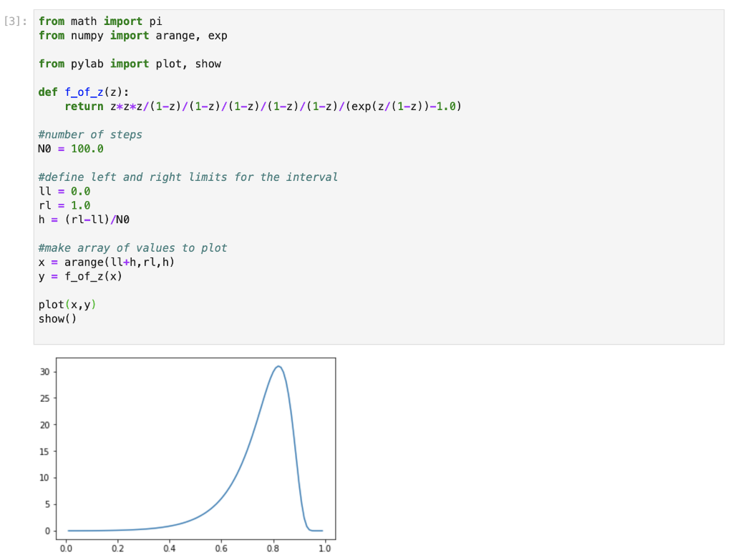Click the 'N0 = 100.0' assignment line
The height and width of the screenshot is (560, 733).
coord(71,149)
